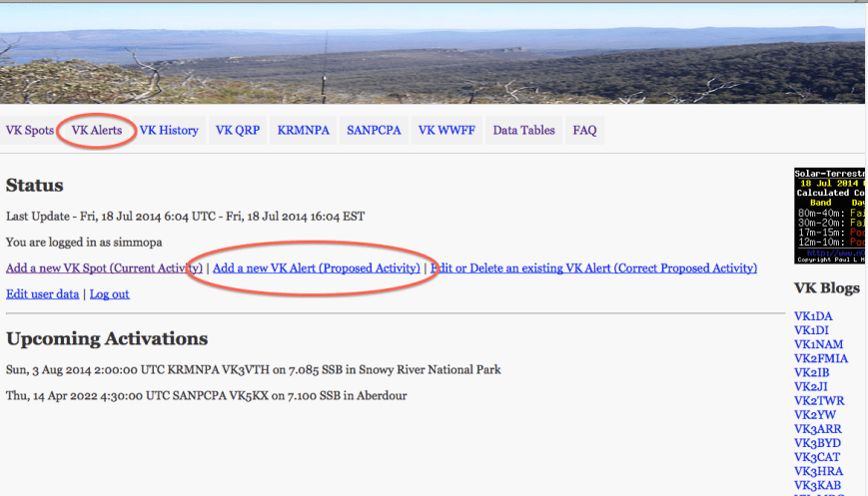Open the VK Spots tab
868x496 pixels.
30,131
